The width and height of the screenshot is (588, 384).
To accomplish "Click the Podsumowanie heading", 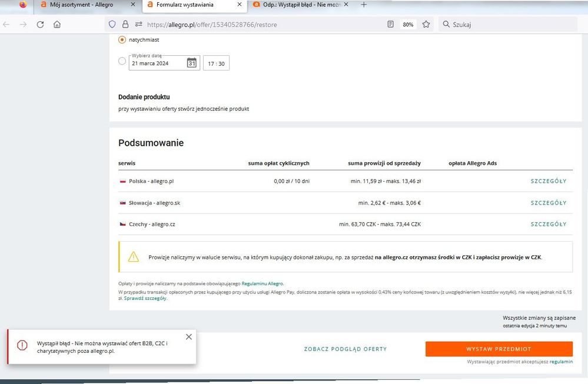I will point(151,143).
